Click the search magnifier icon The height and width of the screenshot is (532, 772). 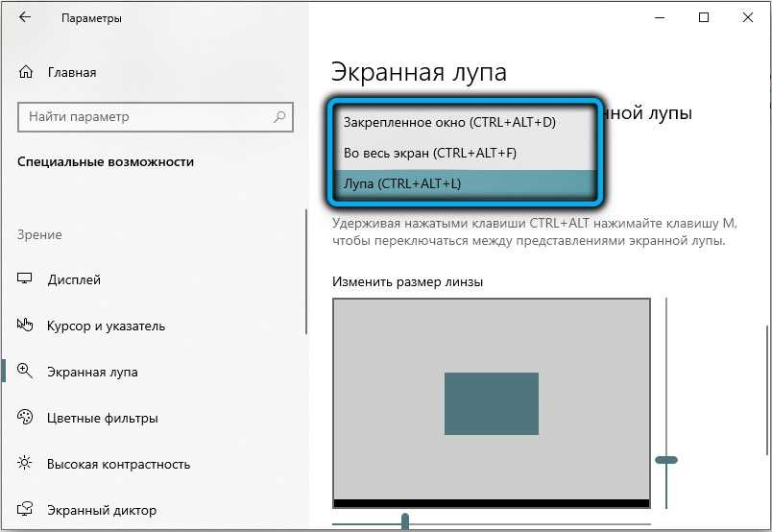click(279, 117)
